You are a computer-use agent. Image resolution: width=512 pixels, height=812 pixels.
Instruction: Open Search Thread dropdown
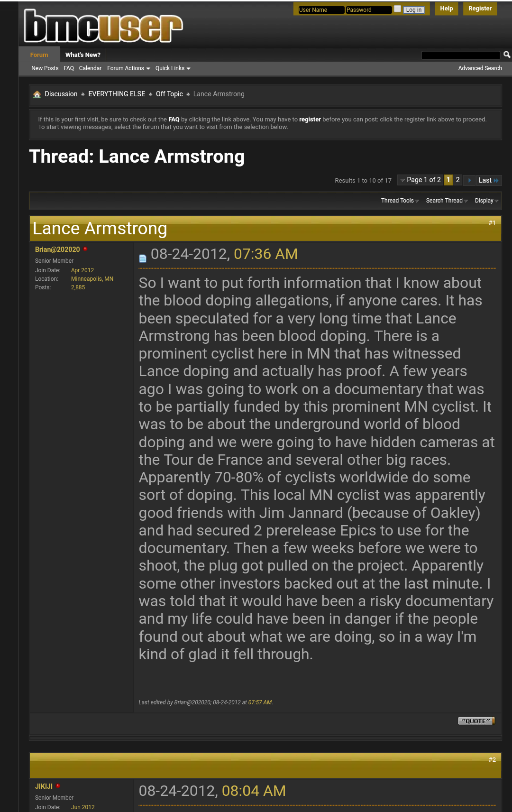click(x=447, y=201)
